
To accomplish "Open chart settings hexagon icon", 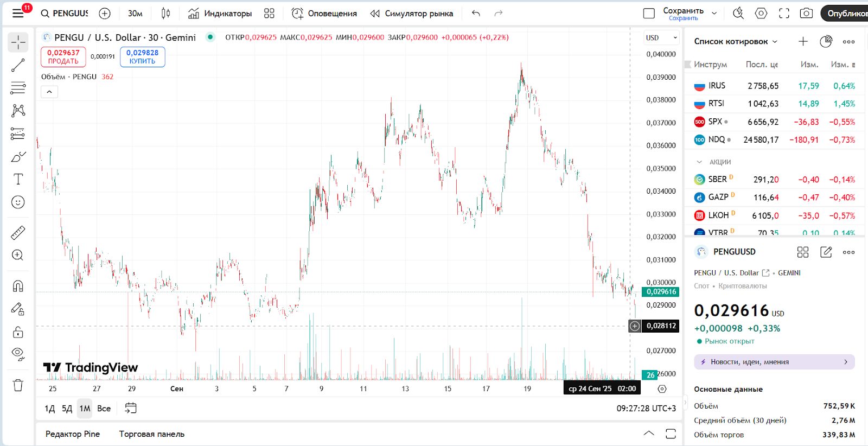I will pyautogui.click(x=761, y=13).
